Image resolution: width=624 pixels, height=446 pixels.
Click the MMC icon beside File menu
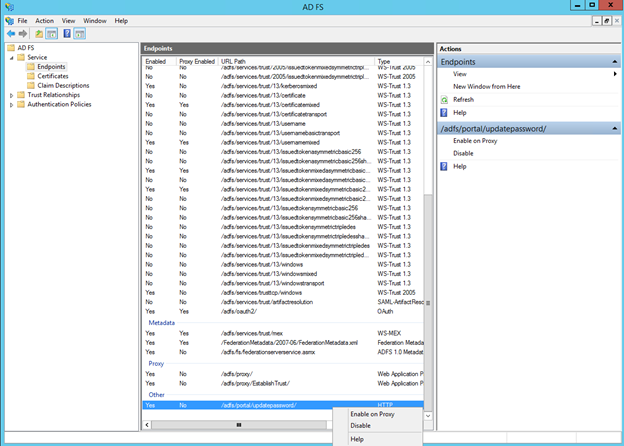[10, 21]
